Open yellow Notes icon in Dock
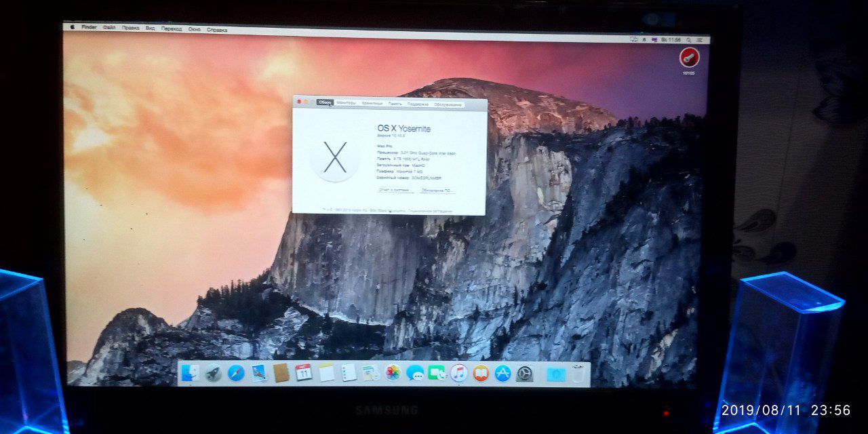This screenshot has height=434, width=868. point(326,372)
